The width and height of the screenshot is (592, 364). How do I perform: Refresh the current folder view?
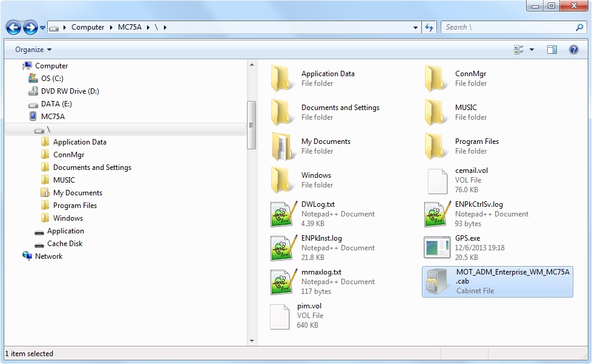pos(429,27)
